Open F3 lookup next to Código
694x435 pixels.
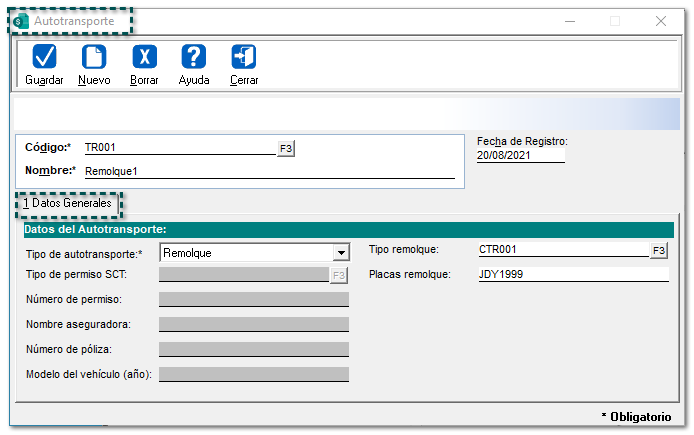click(x=286, y=148)
